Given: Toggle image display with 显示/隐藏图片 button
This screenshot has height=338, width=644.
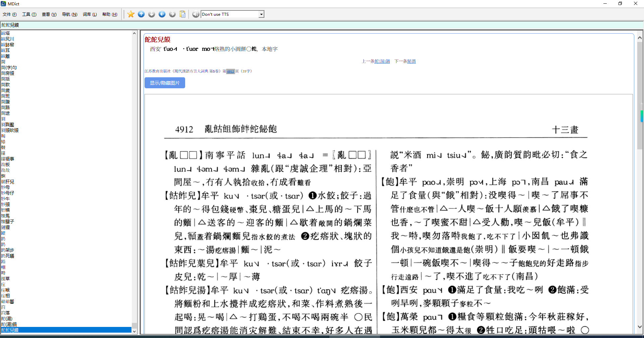Looking at the screenshot, I should (x=165, y=83).
